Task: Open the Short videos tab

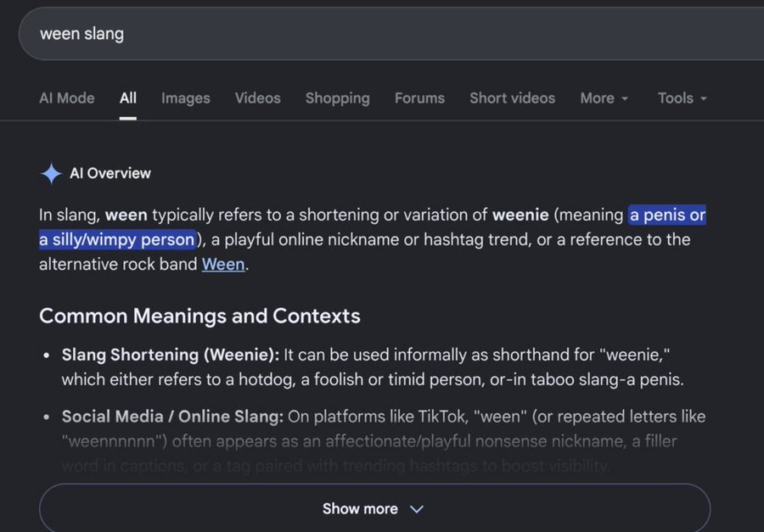Action: pos(512,98)
